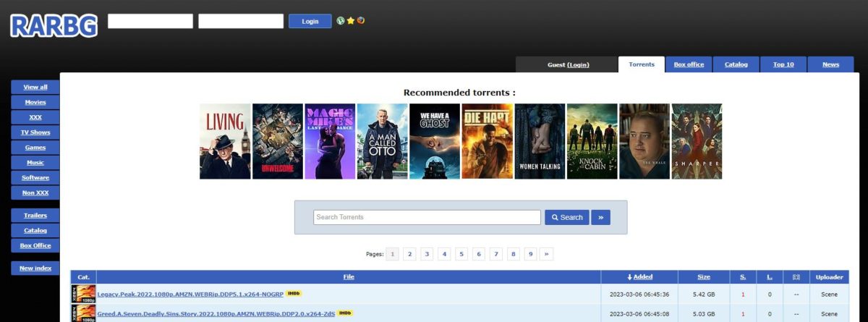
Task: Go to page 5 of results
Action: [461, 254]
